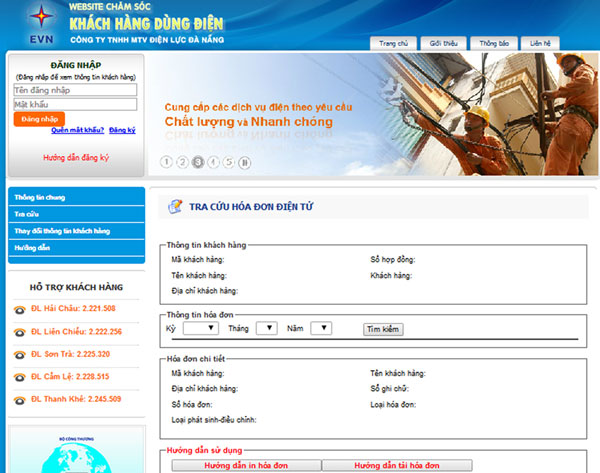This screenshot has height=473, width=600.
Task: Open Thông tin chung sidebar menu
Action: pos(76,197)
